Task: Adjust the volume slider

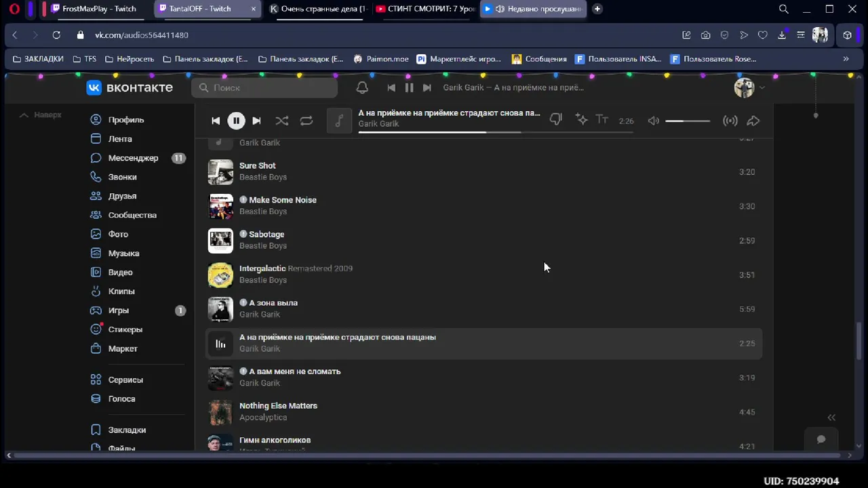Action: pos(688,121)
